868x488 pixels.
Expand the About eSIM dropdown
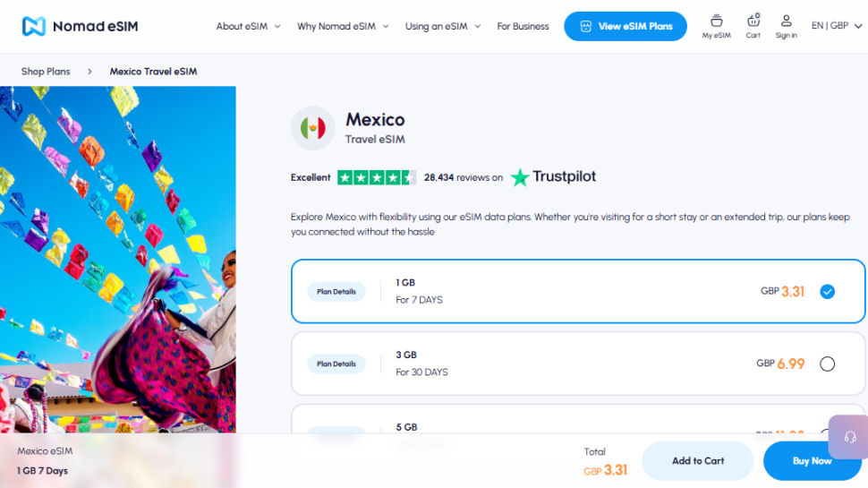click(x=248, y=26)
